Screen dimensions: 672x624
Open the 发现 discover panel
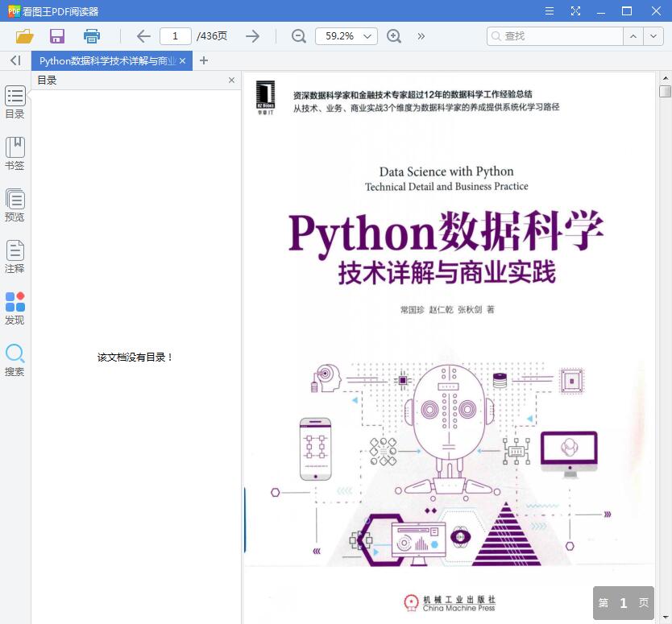(x=15, y=308)
